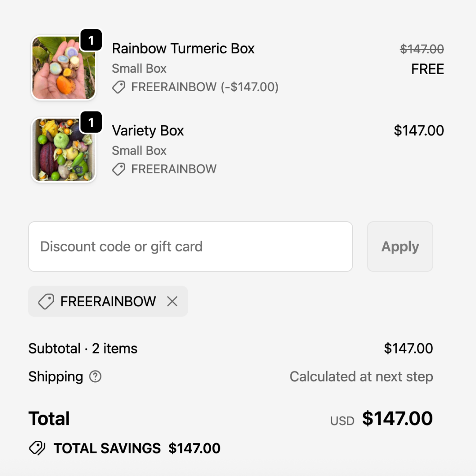Click the Calculated at next step text
This screenshot has height=476, width=476.
tap(361, 377)
